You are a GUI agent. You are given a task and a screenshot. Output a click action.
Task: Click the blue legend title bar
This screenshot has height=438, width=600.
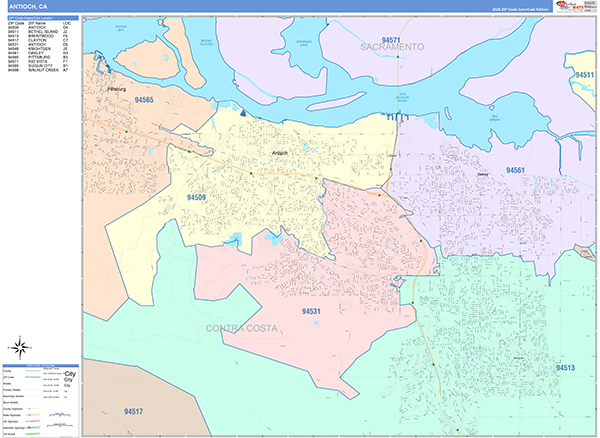point(41,366)
